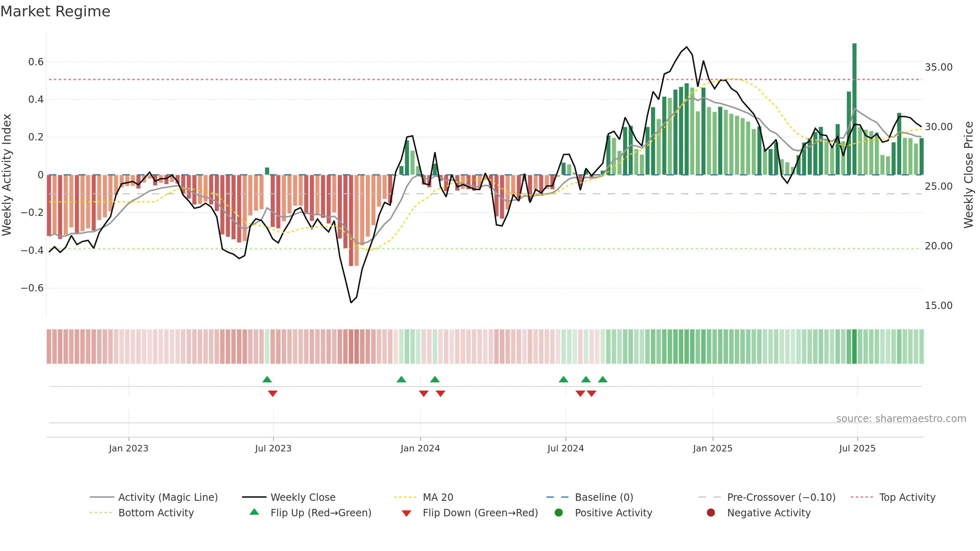
Task: Click the Flip Down (Green→Red) legend entry
Action: pos(470,513)
